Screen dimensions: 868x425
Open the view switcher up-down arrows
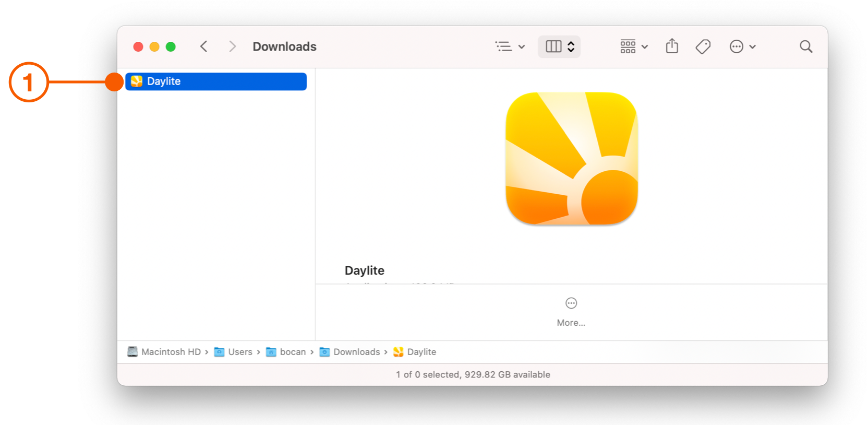[571, 46]
